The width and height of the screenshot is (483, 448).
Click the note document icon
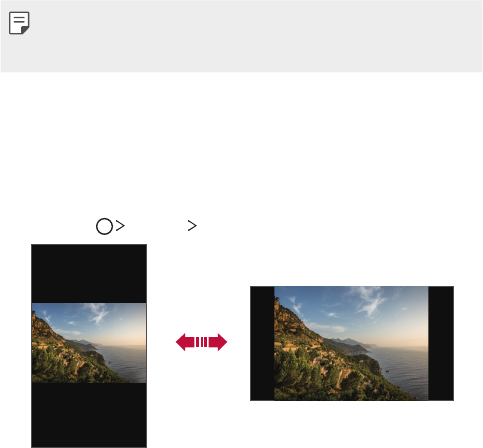(x=19, y=23)
